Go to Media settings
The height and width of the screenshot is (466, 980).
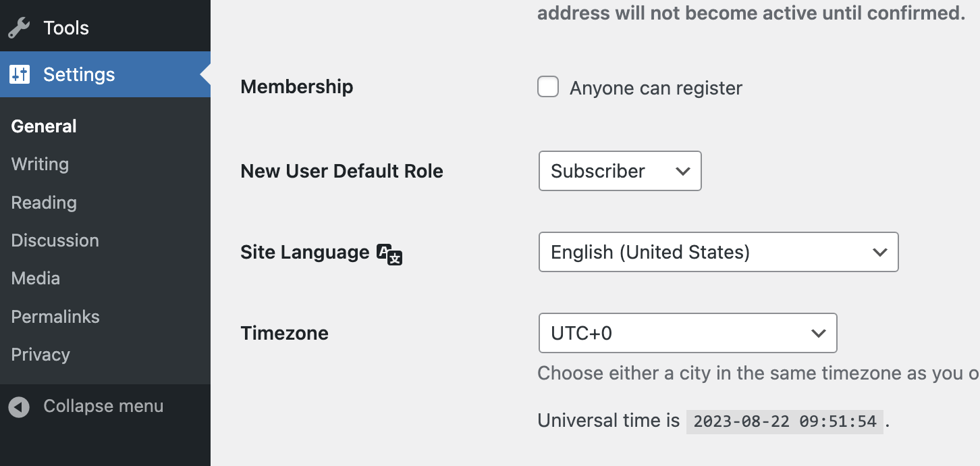point(36,278)
